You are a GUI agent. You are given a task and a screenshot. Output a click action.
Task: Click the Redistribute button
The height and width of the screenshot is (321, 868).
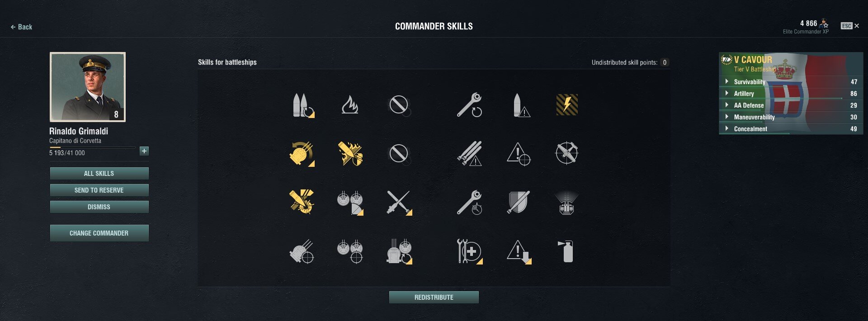(434, 297)
